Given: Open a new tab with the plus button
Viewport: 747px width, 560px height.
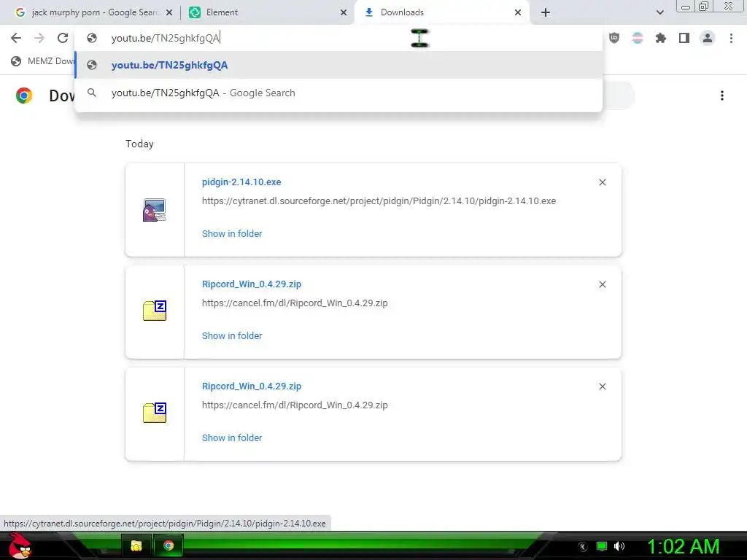Looking at the screenshot, I should [546, 12].
